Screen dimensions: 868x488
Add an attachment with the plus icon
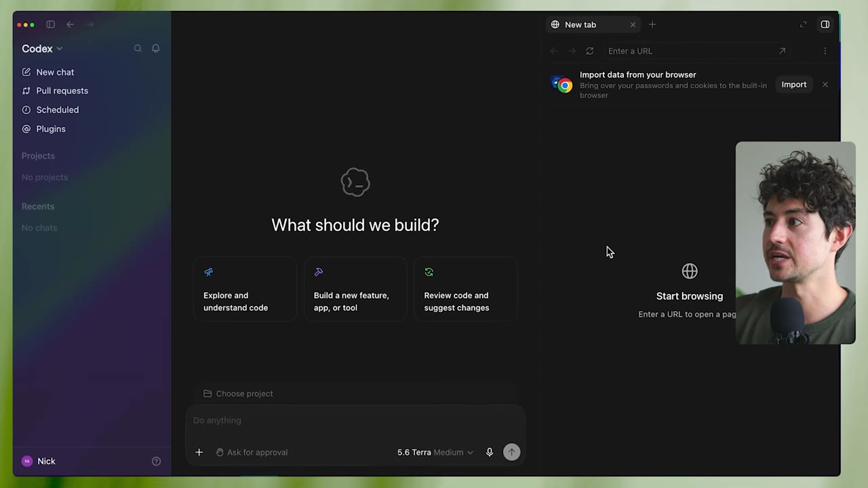click(x=199, y=452)
